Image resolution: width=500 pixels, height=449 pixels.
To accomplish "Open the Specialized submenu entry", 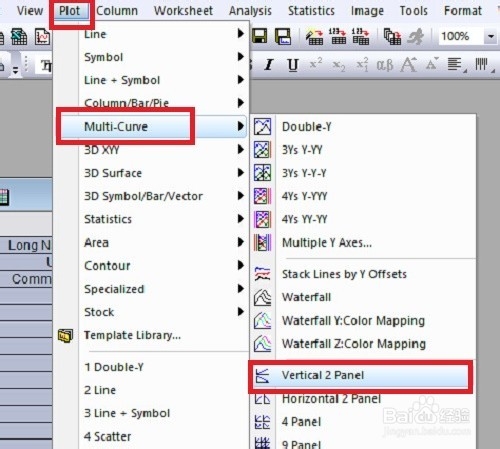I will [x=114, y=289].
